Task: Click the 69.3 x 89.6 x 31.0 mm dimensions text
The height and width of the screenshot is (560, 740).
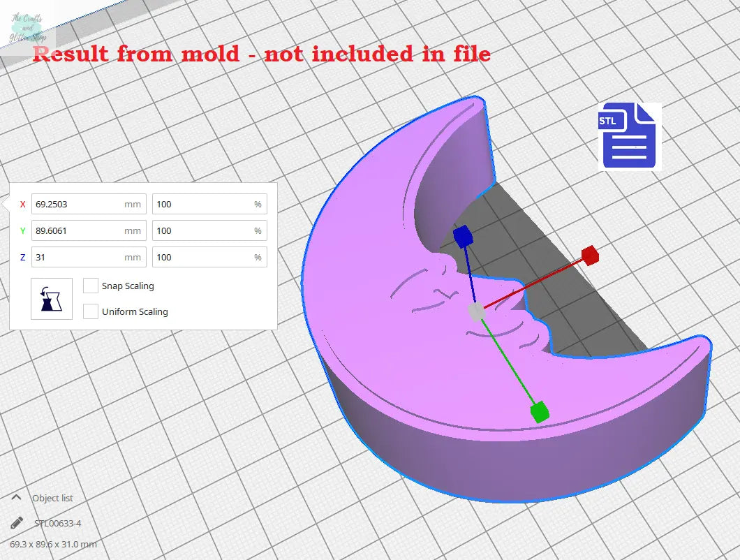Action: pyautogui.click(x=53, y=544)
